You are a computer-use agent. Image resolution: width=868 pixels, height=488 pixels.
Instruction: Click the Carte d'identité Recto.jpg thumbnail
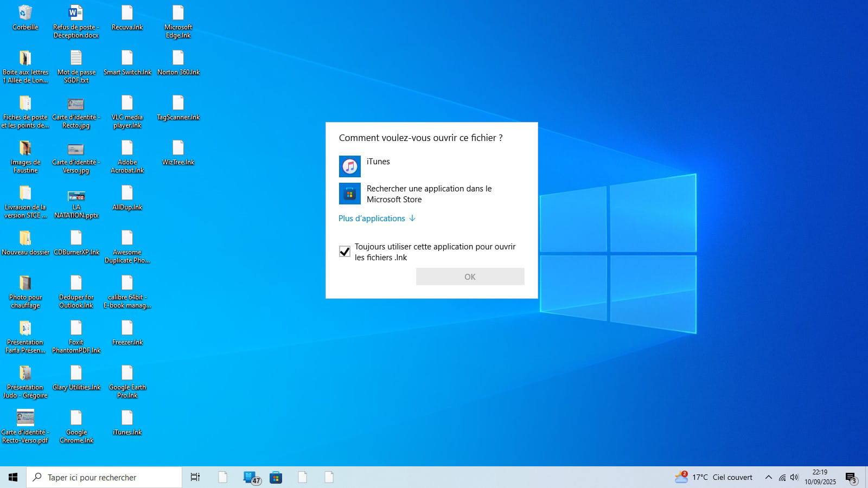(x=76, y=104)
